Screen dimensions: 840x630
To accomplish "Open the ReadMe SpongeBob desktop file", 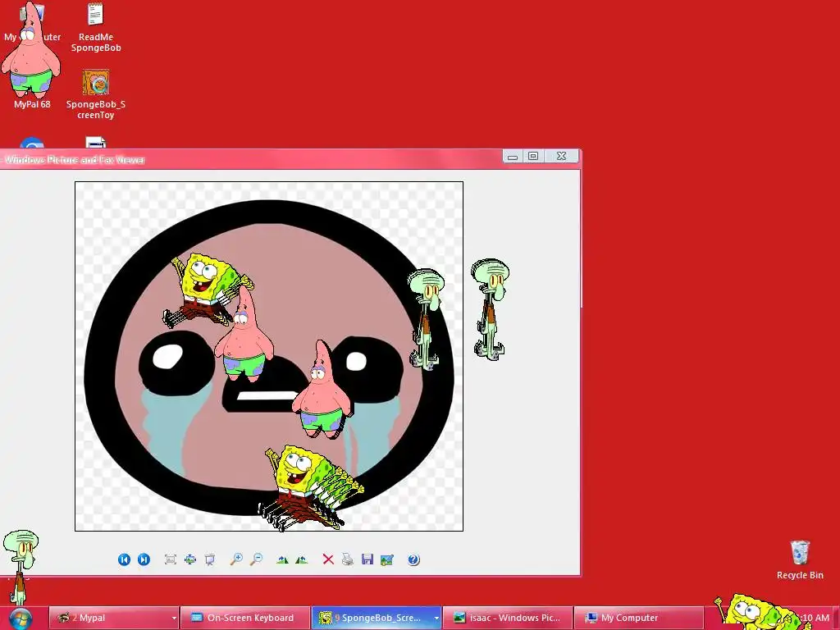I will point(96,28).
